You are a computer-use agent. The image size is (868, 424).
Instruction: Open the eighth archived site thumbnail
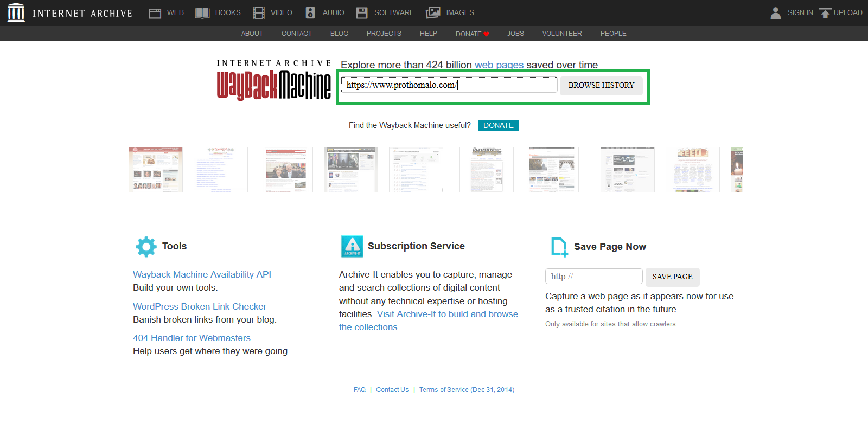click(628, 170)
